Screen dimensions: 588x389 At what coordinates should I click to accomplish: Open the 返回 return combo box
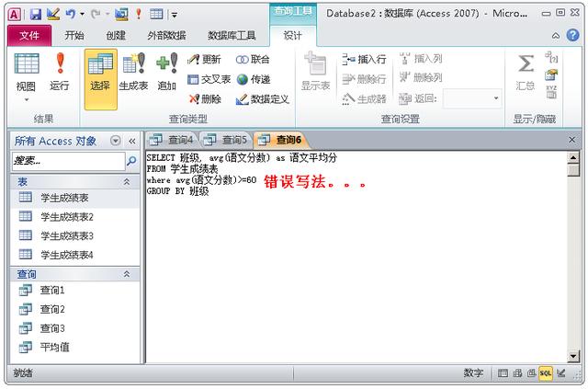[496, 98]
